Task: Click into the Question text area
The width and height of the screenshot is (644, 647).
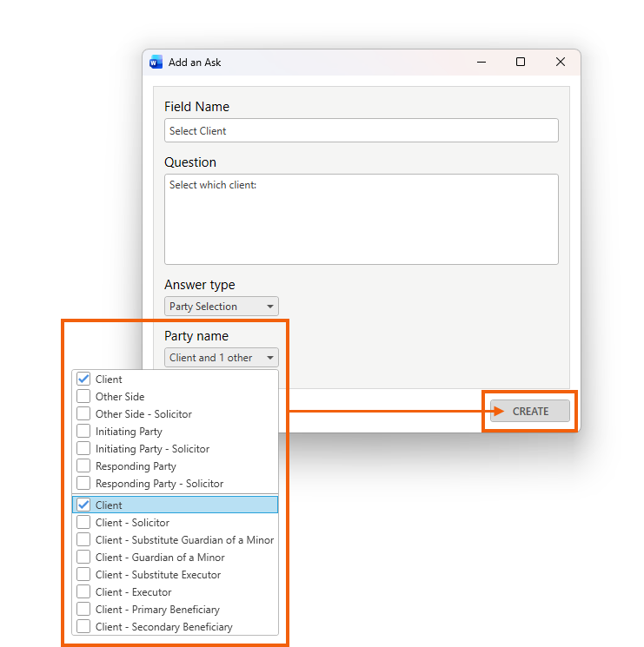Action: (361, 219)
